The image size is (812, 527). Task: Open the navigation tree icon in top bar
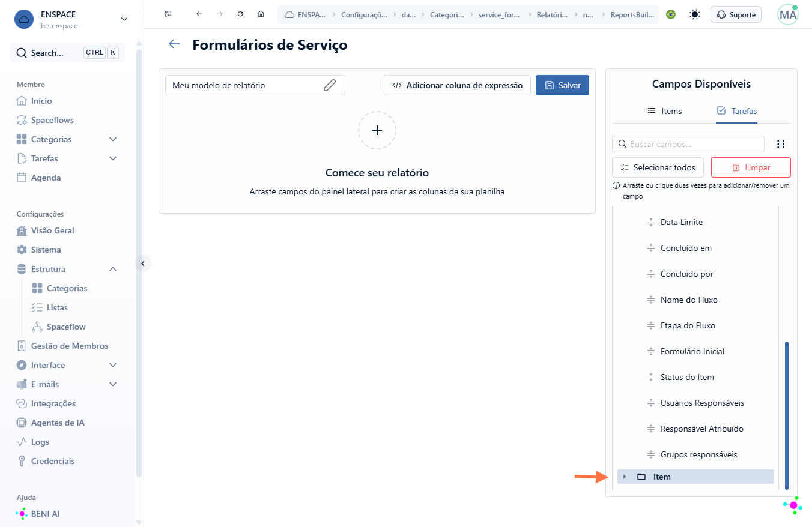tap(169, 14)
